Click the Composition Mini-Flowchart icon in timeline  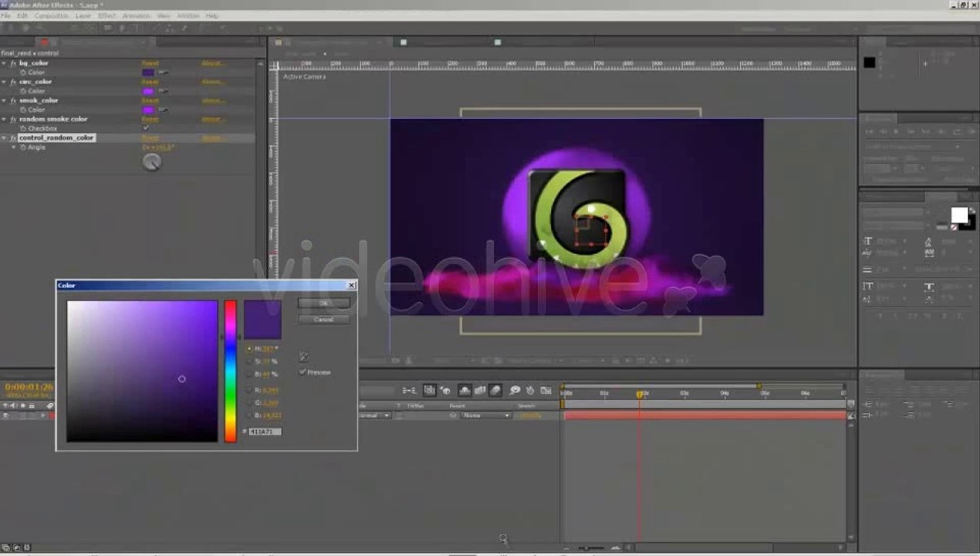point(409,391)
